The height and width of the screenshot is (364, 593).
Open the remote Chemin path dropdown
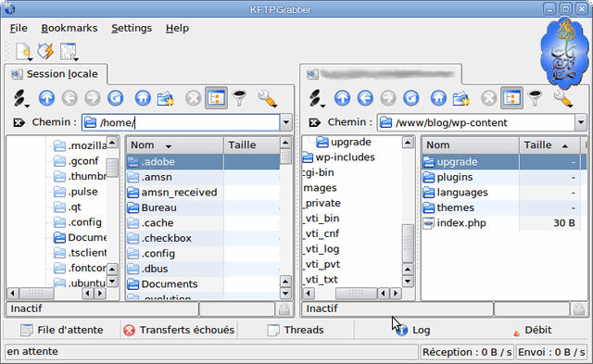[x=581, y=122]
